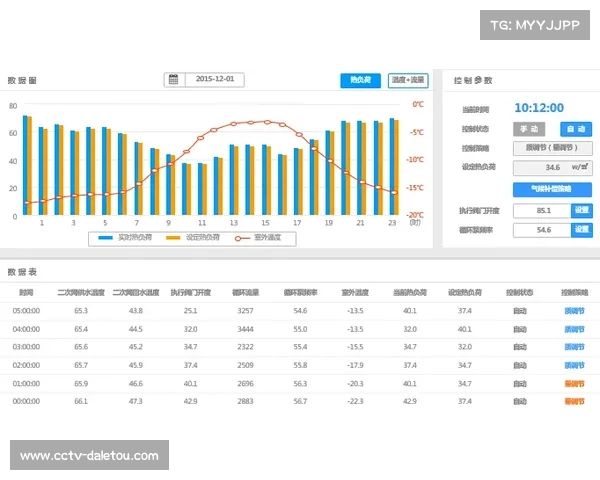Click the 时间 column header in data table

pos(26,292)
